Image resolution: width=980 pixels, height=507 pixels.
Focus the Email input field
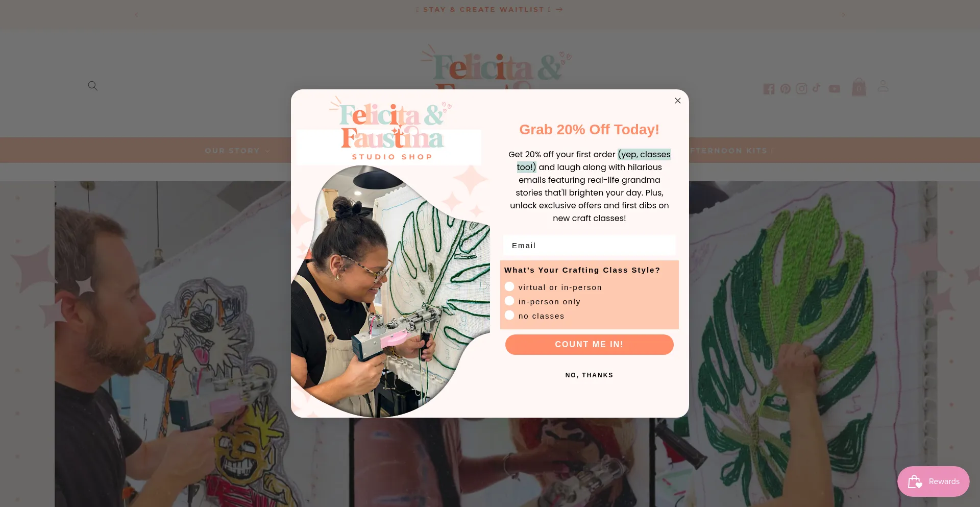(589, 246)
